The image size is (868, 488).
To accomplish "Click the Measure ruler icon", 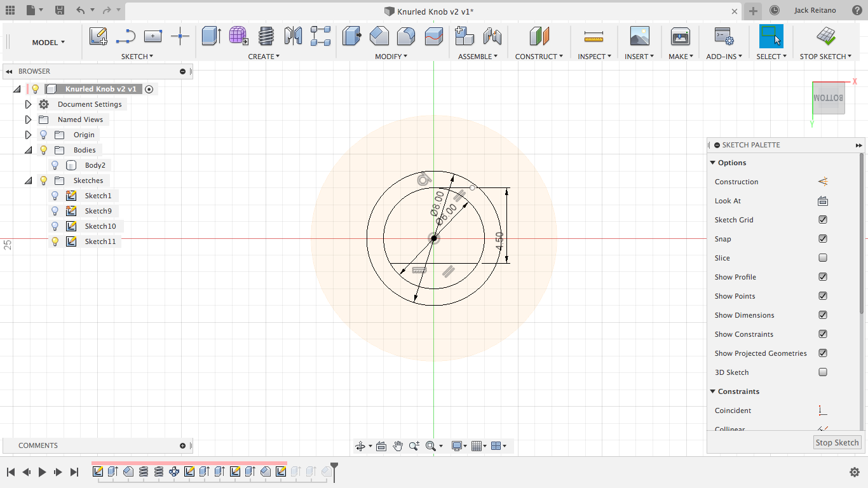I will click(x=593, y=36).
